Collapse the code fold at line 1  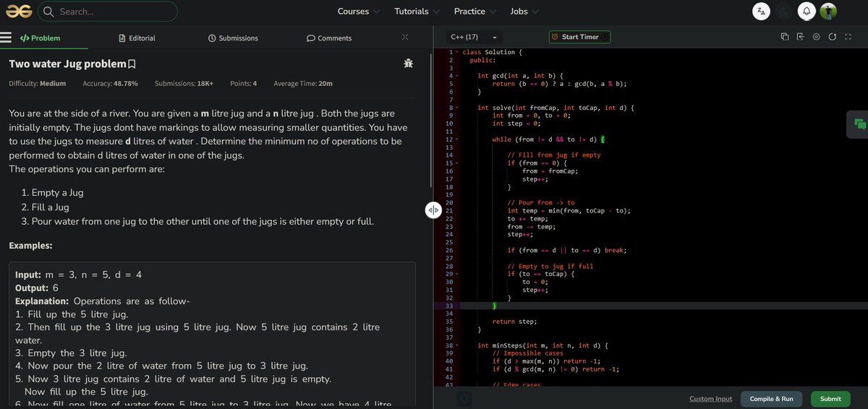[x=457, y=52]
